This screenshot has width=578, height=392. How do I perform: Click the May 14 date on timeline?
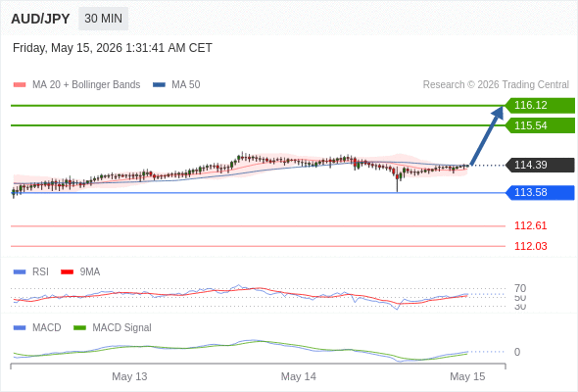pyautogui.click(x=299, y=376)
